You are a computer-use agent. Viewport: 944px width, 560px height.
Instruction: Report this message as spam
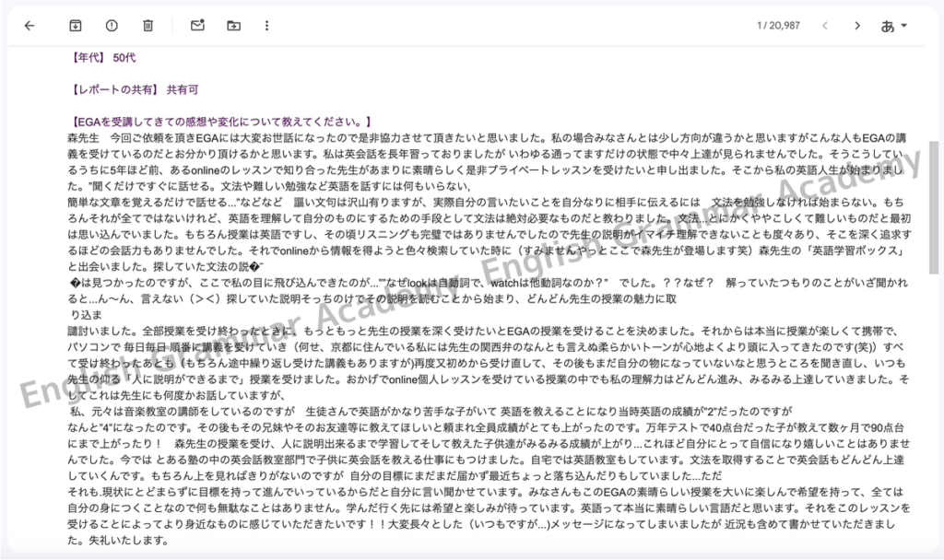pos(112,26)
